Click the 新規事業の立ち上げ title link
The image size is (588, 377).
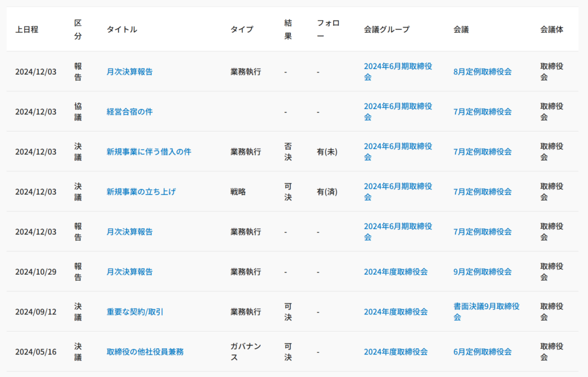click(141, 191)
